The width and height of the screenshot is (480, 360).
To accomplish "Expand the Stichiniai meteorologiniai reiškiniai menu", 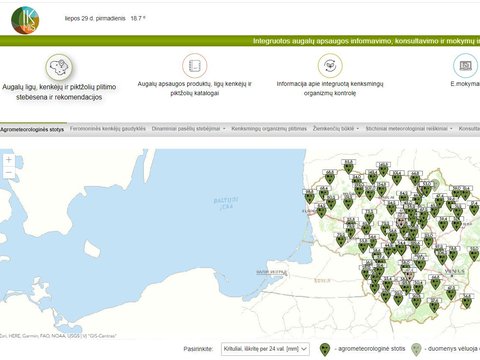I will [x=409, y=129].
